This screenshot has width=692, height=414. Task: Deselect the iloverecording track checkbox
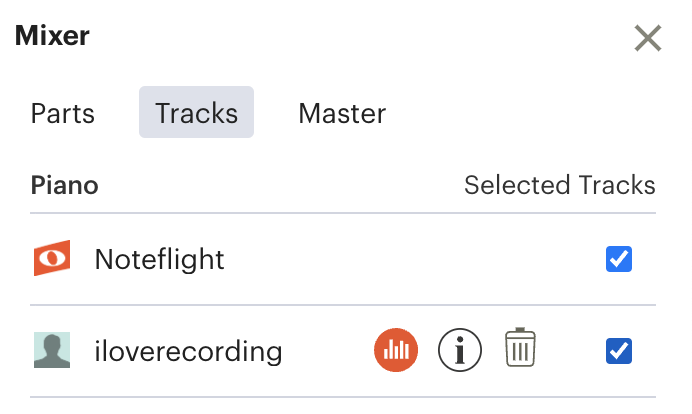pyautogui.click(x=619, y=351)
